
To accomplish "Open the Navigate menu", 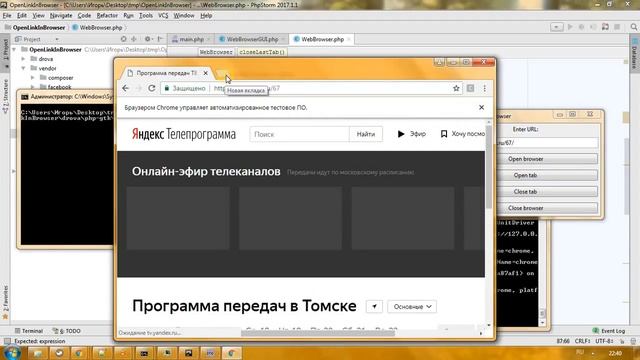I will coord(61,16).
